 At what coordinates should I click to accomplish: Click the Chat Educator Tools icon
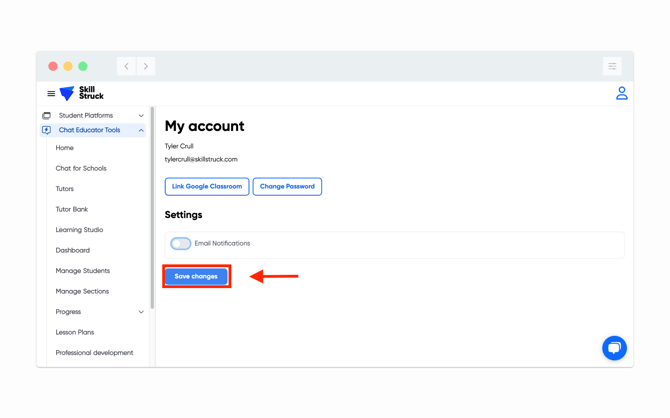[46, 130]
